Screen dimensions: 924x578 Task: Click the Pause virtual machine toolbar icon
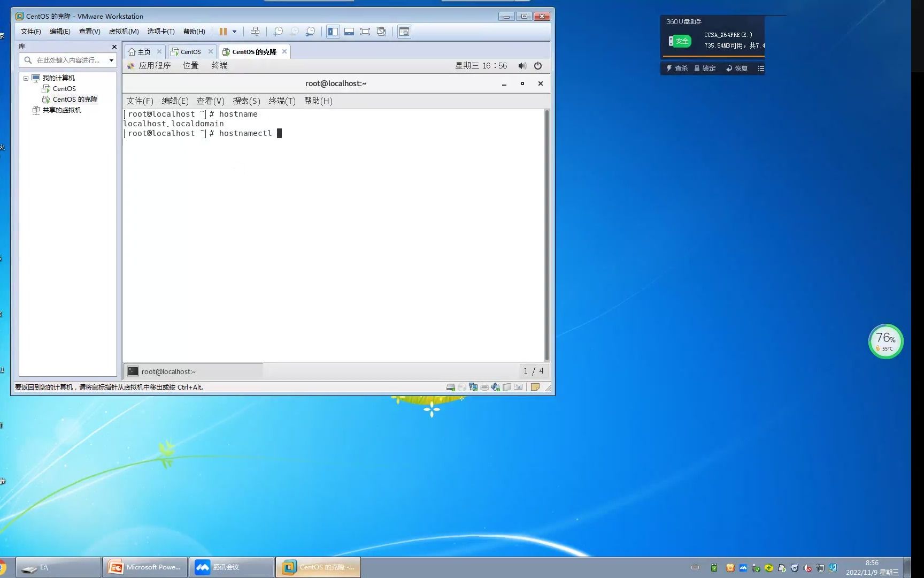[x=223, y=32]
